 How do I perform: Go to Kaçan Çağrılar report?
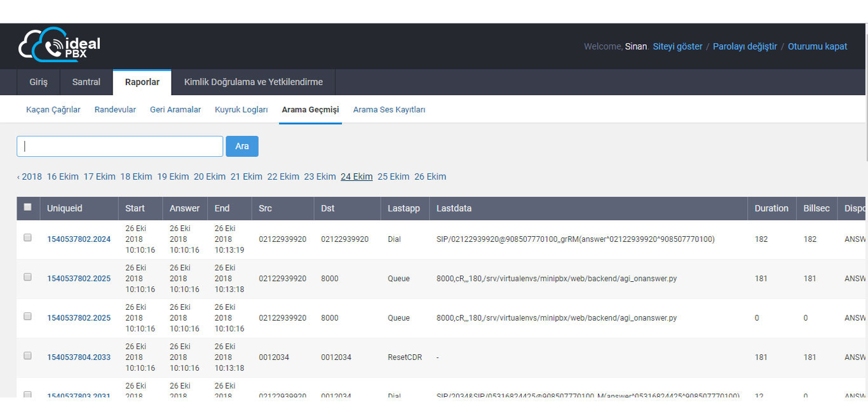point(53,110)
